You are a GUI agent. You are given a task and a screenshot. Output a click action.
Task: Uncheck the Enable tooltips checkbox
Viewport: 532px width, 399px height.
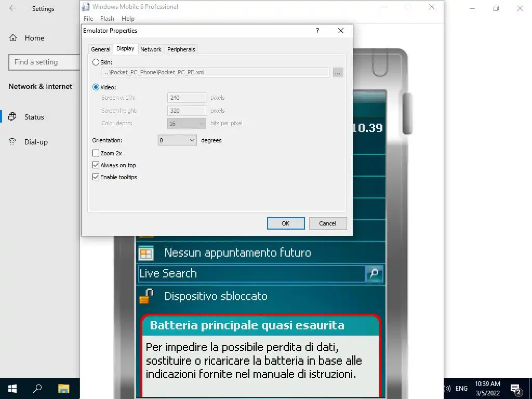[x=96, y=177]
